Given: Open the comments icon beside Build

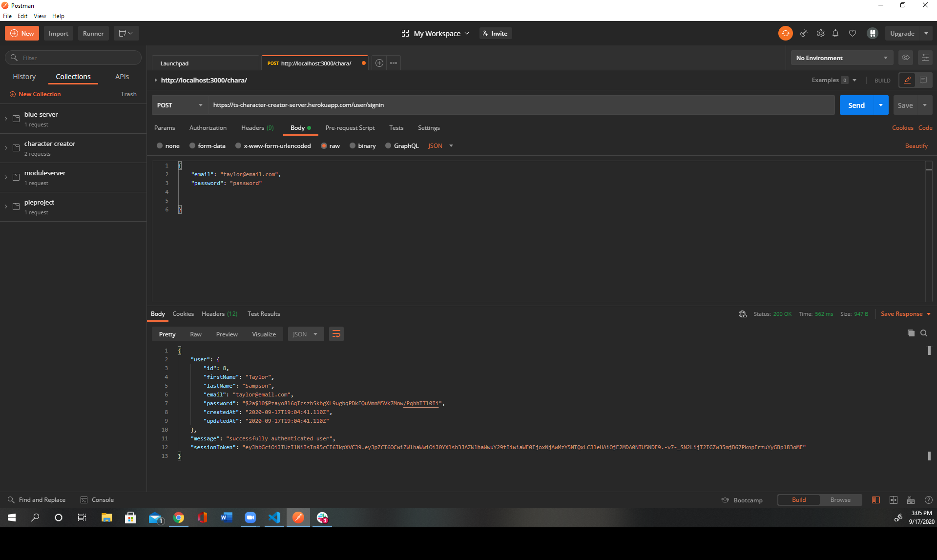Looking at the screenshot, I should click(923, 80).
